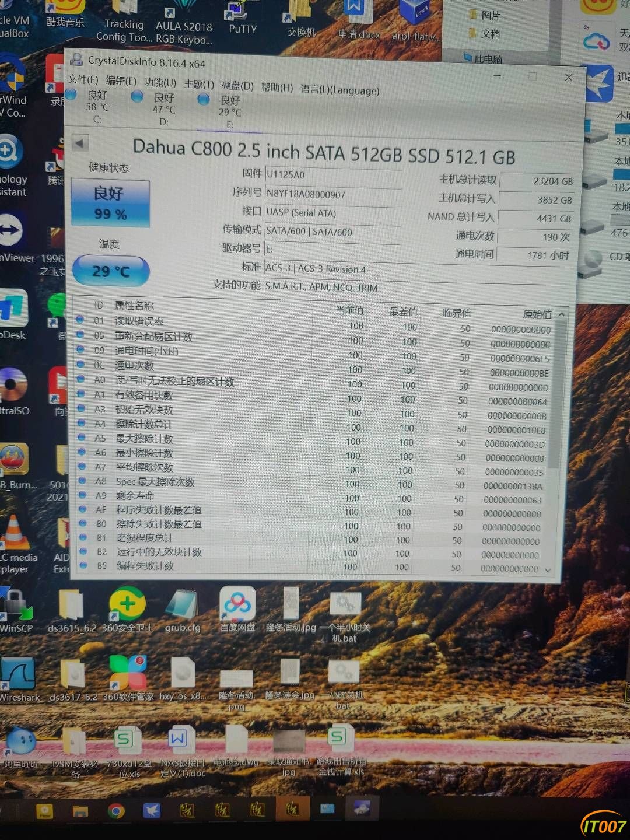Open the 帮助(H) menu
630x840 pixels.
[x=277, y=87]
